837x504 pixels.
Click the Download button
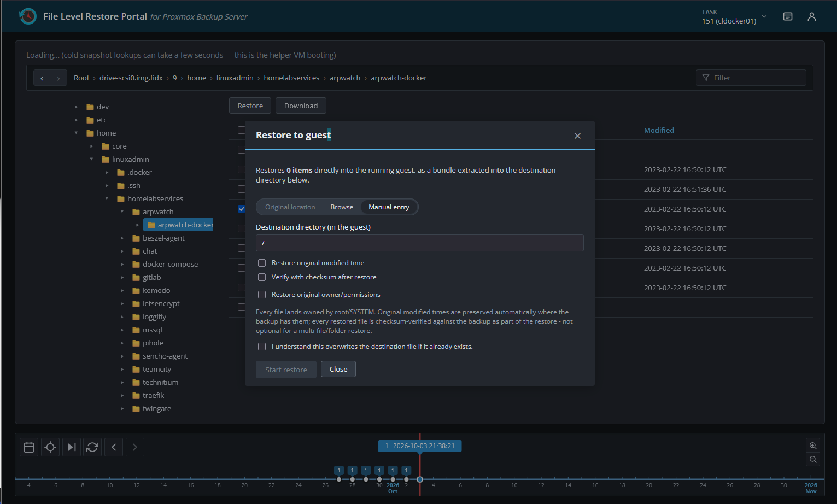(301, 106)
